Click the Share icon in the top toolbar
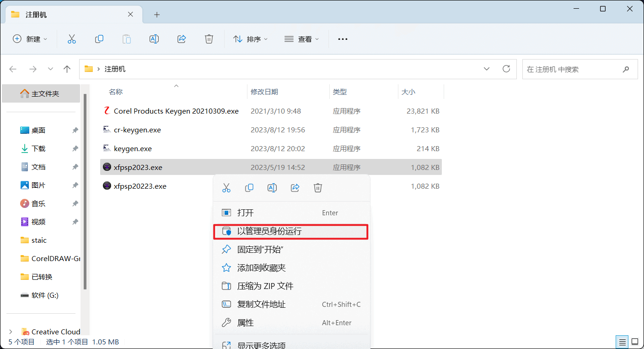Viewport: 644px width, 349px height. click(x=182, y=39)
